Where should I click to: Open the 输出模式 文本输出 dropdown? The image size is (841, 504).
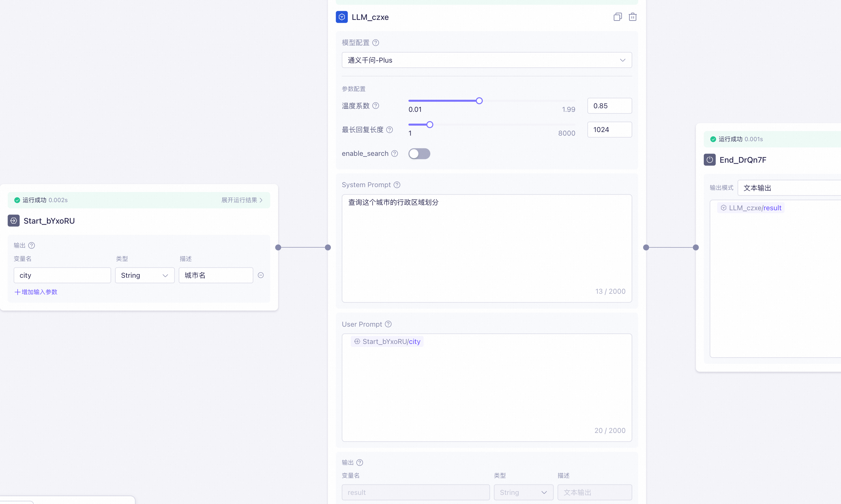pyautogui.click(x=789, y=188)
